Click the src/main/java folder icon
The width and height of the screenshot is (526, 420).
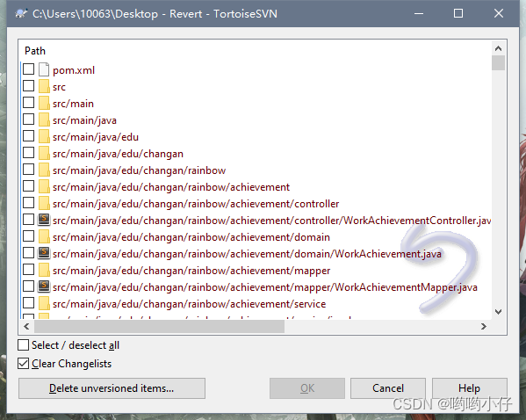[x=44, y=119]
